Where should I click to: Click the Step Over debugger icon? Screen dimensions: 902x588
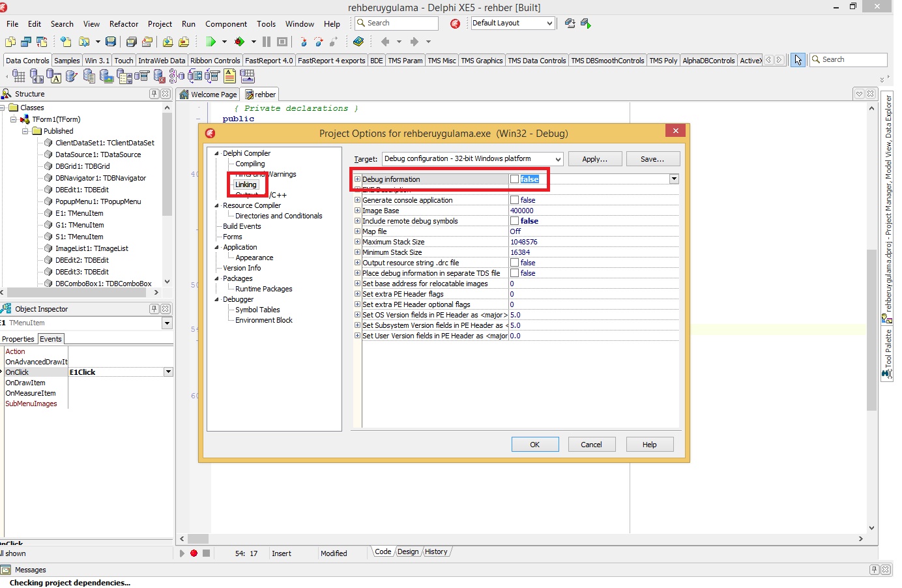[x=319, y=42]
